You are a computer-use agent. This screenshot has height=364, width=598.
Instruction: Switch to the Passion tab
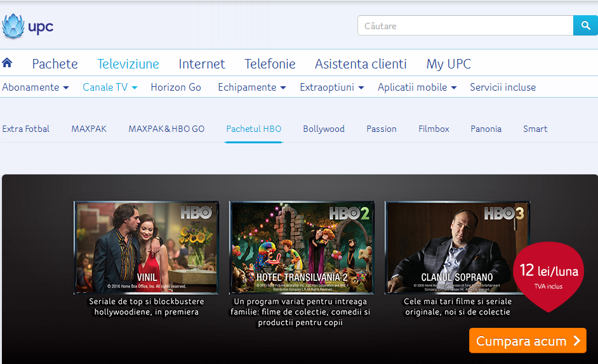click(x=382, y=129)
